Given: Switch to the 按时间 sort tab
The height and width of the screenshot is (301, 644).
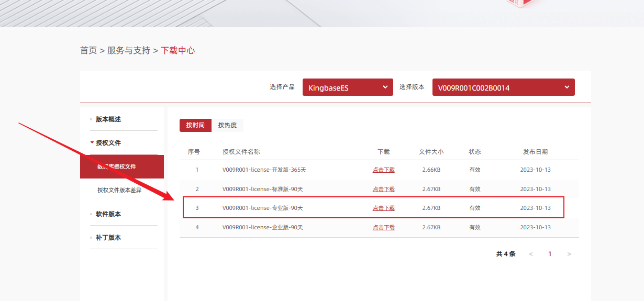Looking at the screenshot, I should point(195,125).
